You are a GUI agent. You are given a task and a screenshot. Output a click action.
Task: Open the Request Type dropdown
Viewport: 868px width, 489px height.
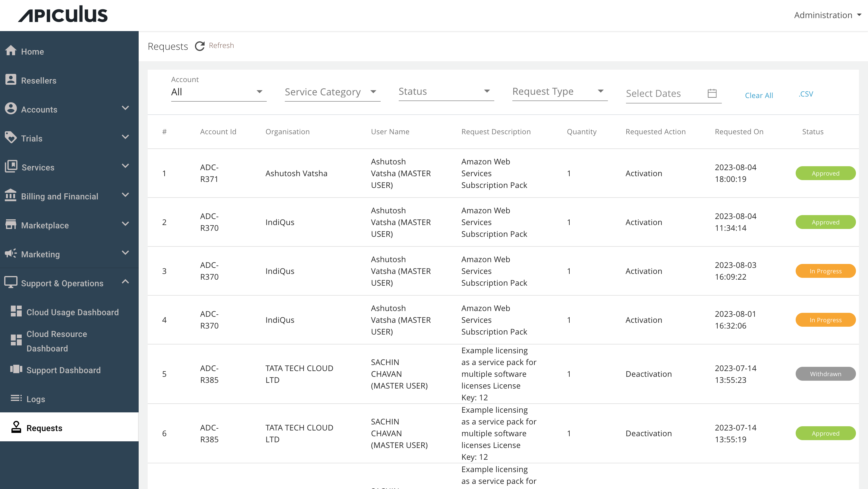[560, 92]
